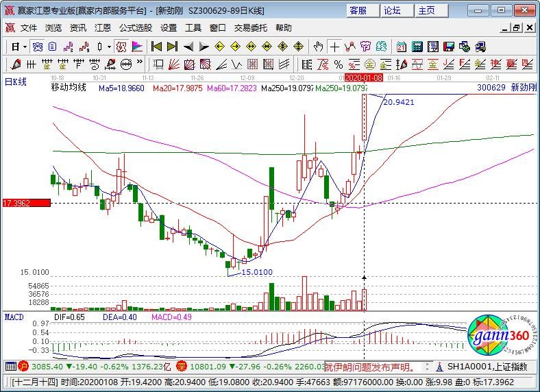
Task: Click the yellow diamond right-arrow icon
Action: [x=235, y=47]
